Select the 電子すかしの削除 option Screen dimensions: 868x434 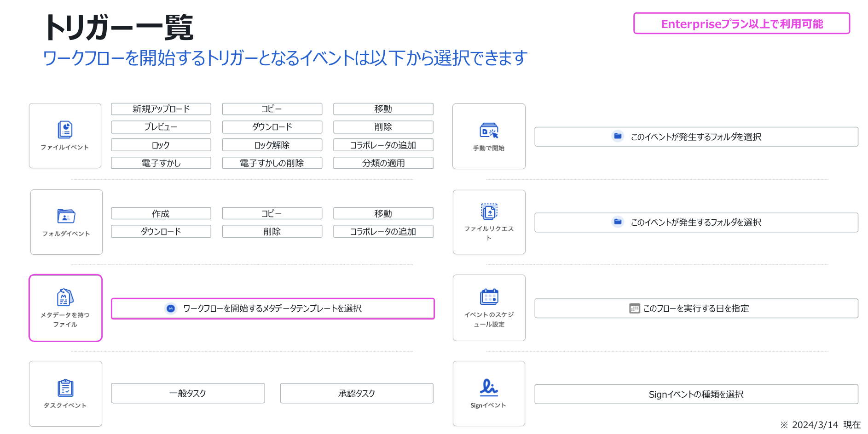[x=272, y=163]
